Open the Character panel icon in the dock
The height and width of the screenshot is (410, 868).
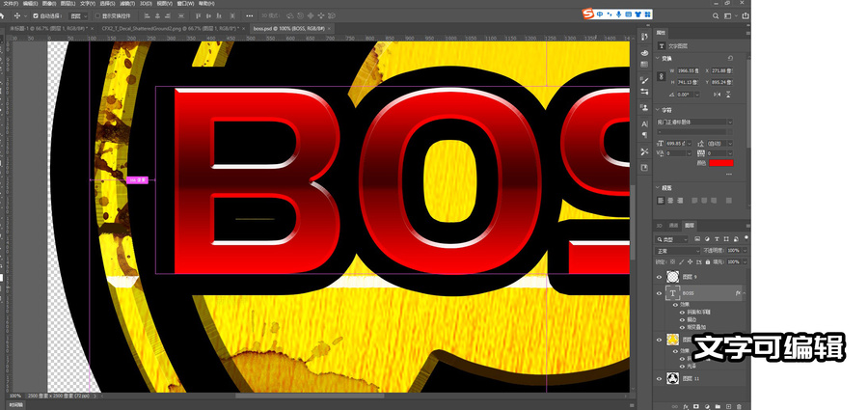point(644,123)
